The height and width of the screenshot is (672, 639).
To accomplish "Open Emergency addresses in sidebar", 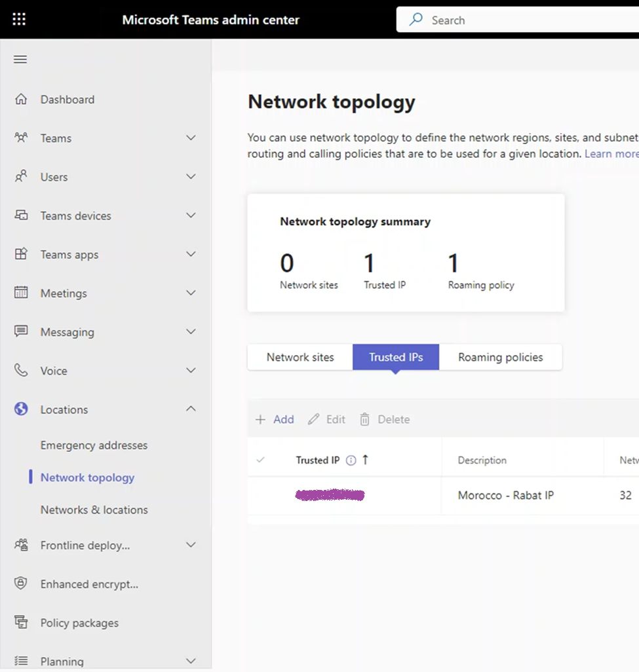I will [x=94, y=445].
